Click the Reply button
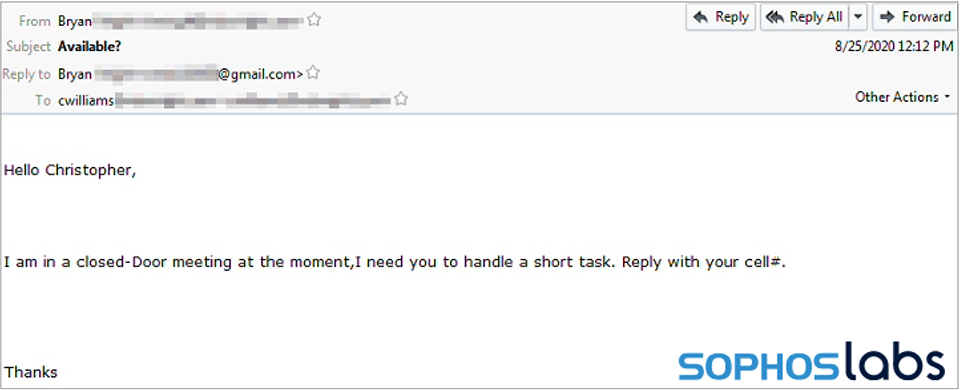The width and height of the screenshot is (960, 390). [x=721, y=17]
